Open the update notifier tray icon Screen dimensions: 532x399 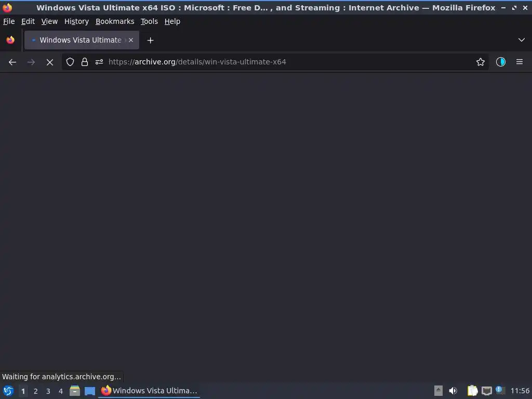coord(500,390)
